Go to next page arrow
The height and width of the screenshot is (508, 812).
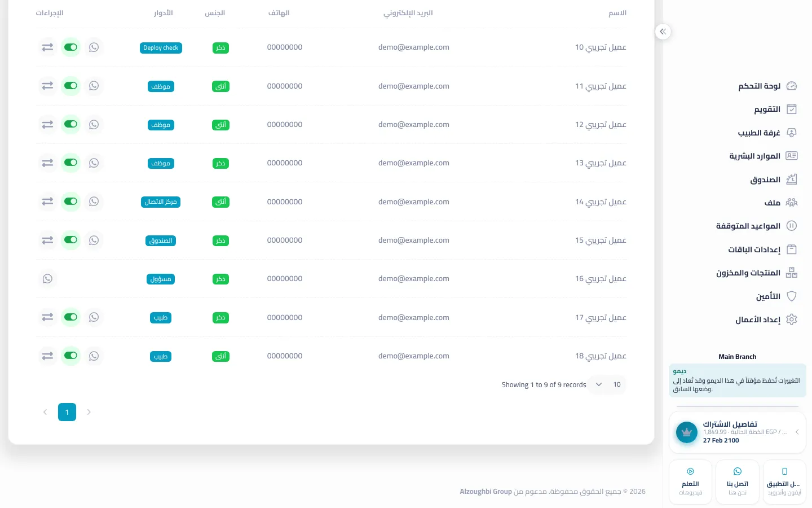click(89, 412)
